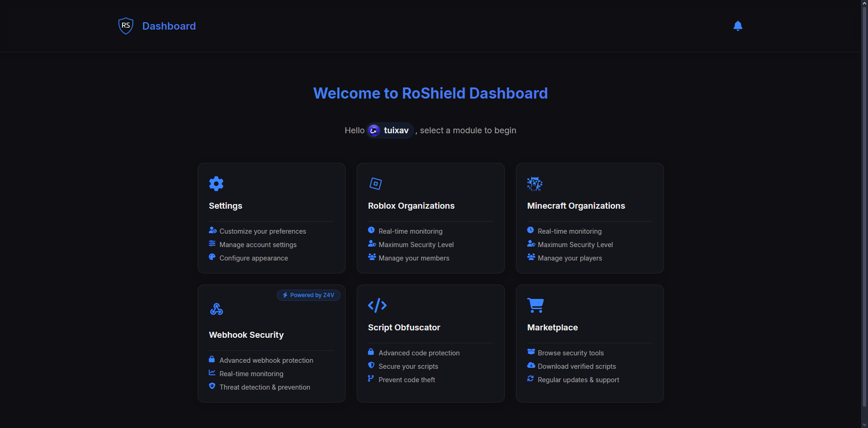Open the Minecraft Organizations module
This screenshot has height=428, width=868.
(590, 218)
